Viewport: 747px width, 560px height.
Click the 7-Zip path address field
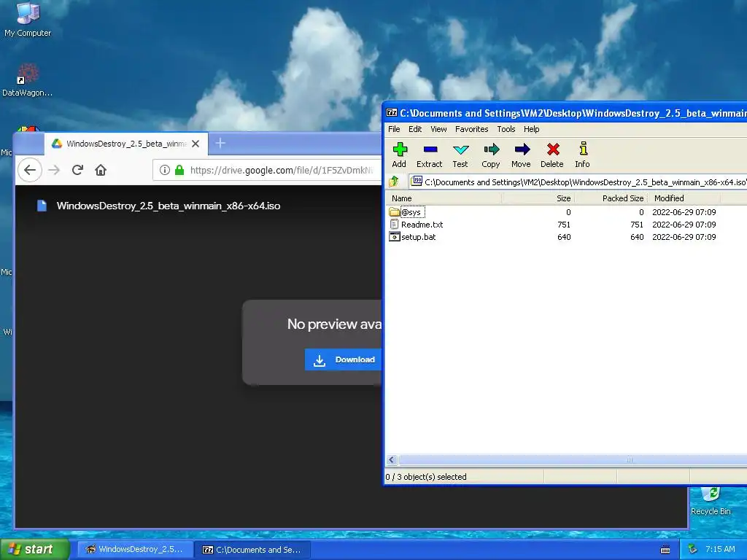578,182
